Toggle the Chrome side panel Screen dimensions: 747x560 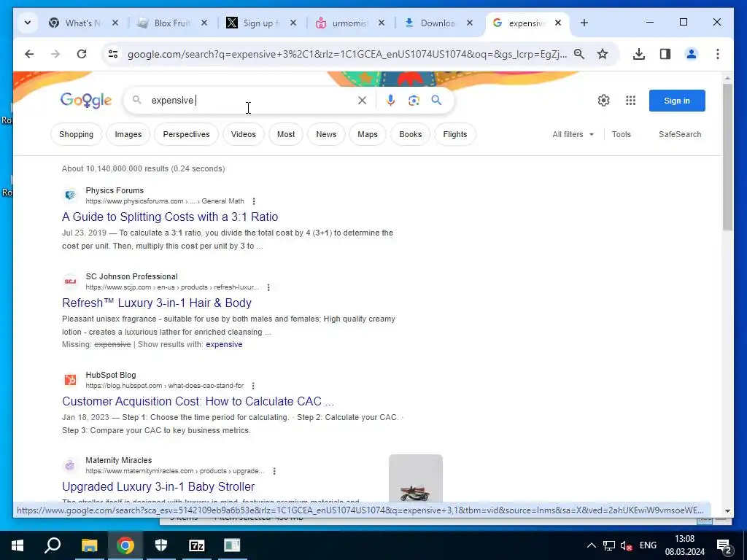point(665,54)
